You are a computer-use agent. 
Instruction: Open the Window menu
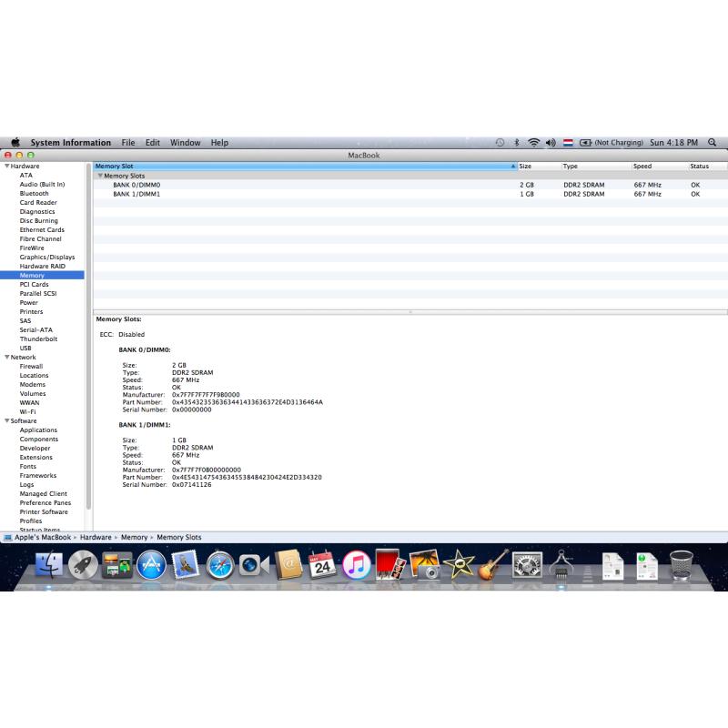(x=186, y=142)
